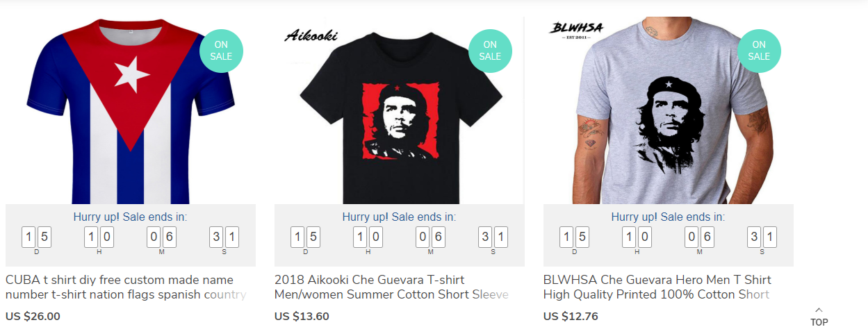
Task: Click the US $26.00 price
Action: point(33,317)
